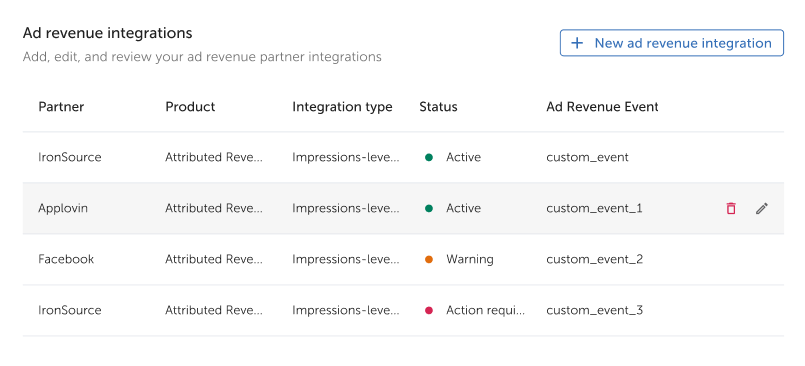
Task: Click the Ad Revenue Event column header
Action: point(602,107)
